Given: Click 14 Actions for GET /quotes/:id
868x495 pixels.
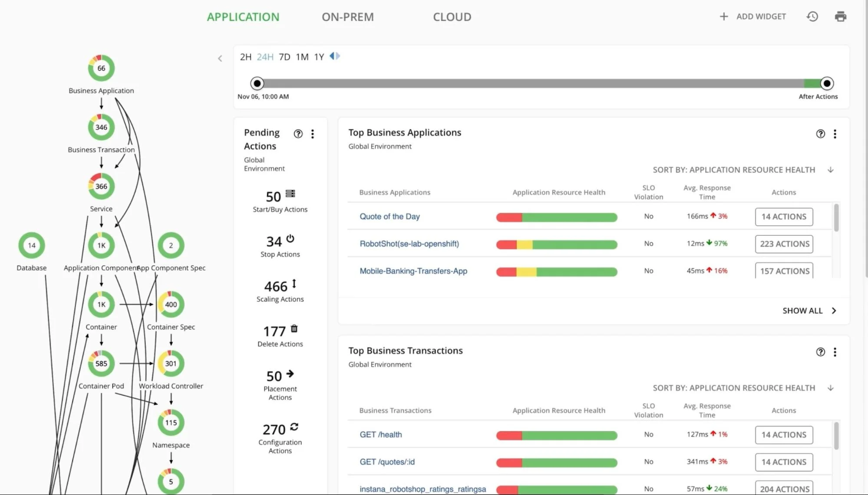Looking at the screenshot, I should click(x=784, y=462).
